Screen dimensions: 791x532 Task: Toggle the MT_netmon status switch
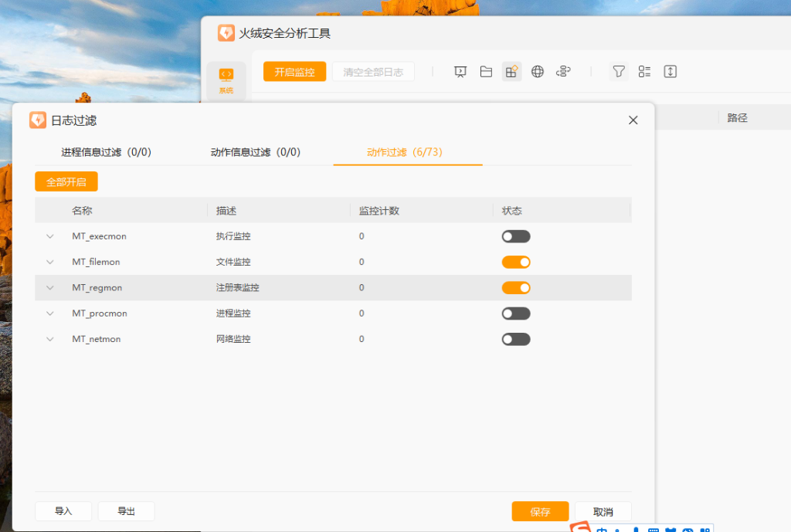tap(515, 340)
